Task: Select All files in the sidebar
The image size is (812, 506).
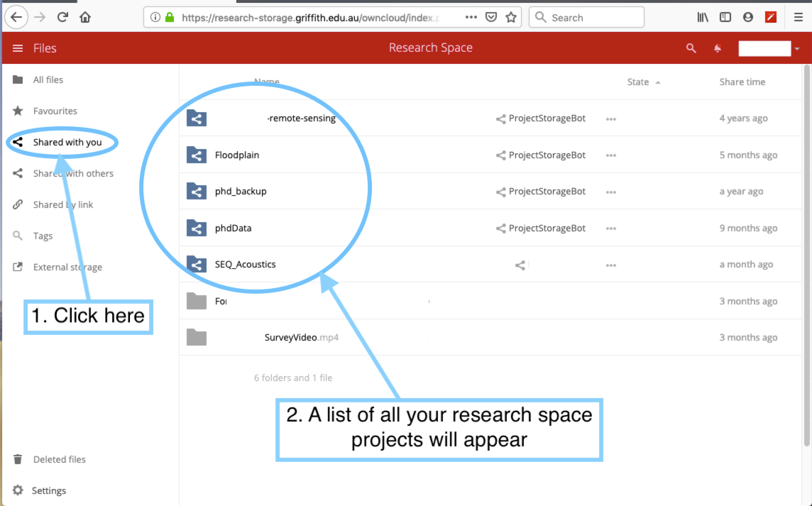Action: (x=48, y=80)
